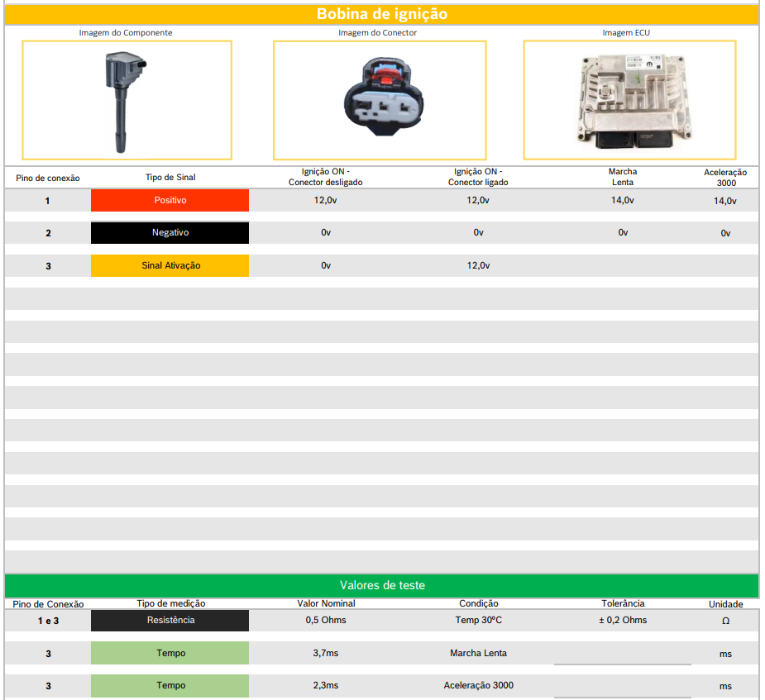Click the '2,3ms' nominal value

[x=326, y=685]
